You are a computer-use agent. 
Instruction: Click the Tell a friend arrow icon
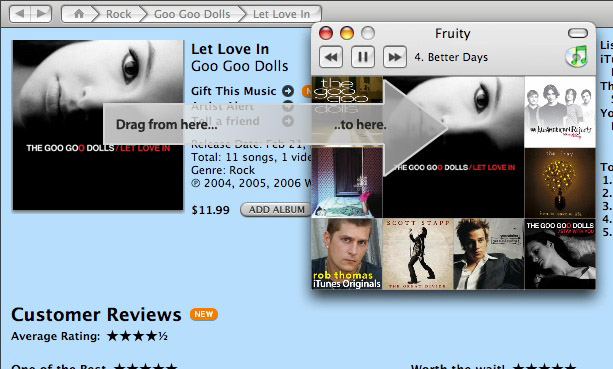point(288,121)
